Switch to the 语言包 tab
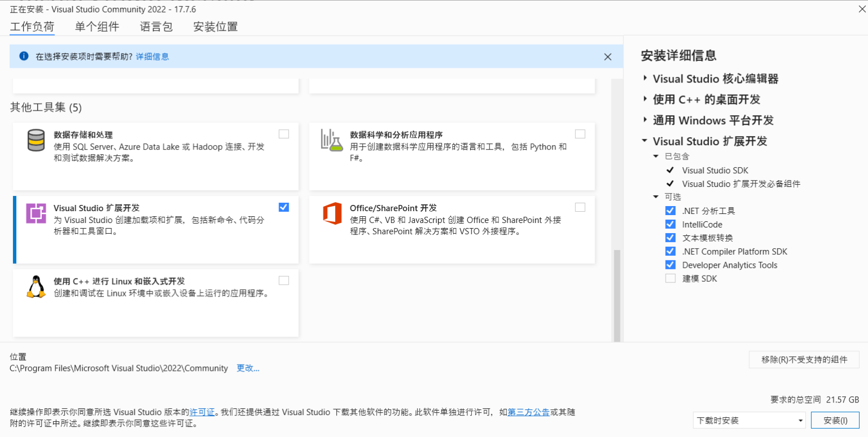 (157, 27)
